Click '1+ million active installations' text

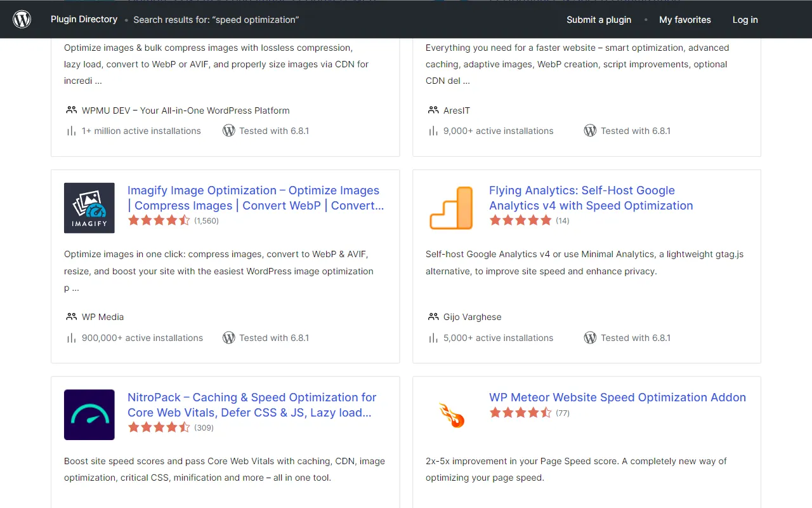[x=141, y=131]
